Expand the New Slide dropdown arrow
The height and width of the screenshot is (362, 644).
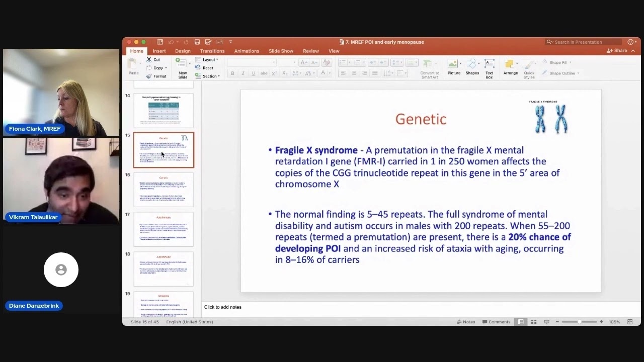pos(190,63)
